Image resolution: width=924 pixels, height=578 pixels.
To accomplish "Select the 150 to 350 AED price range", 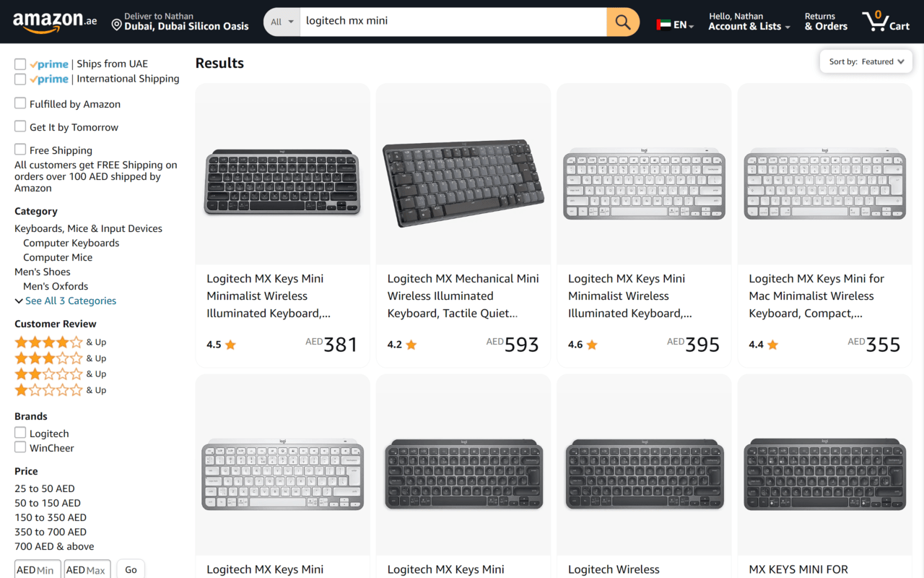I will coord(51,517).
